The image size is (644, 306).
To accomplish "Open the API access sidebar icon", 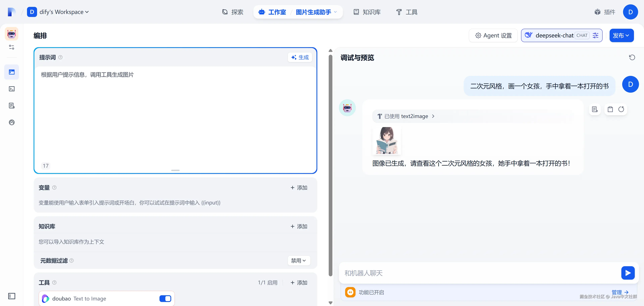I will pos(12,89).
